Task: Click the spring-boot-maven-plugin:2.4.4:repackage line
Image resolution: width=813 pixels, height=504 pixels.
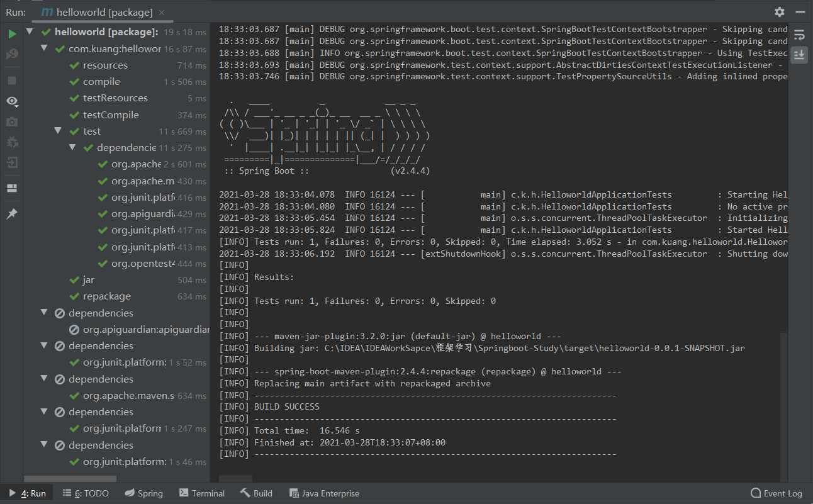Action: click(420, 371)
